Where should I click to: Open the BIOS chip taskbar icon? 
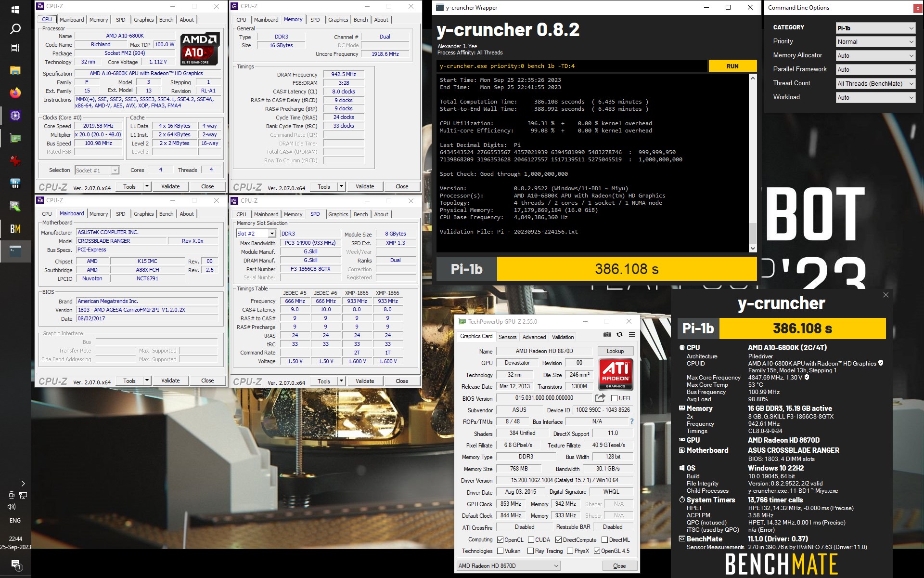tap(15, 206)
